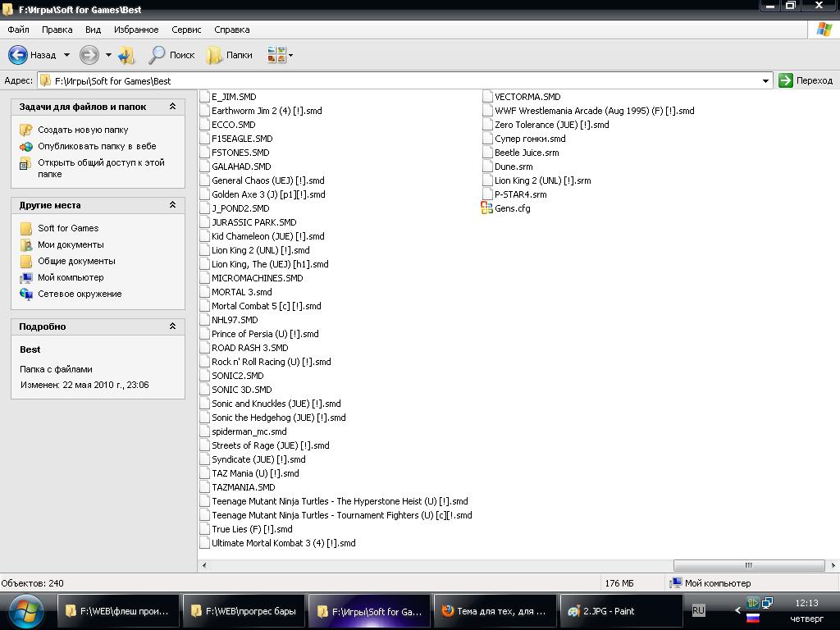Collapse Подробно details panel
Screen dimensions: 840x630
(x=172, y=326)
